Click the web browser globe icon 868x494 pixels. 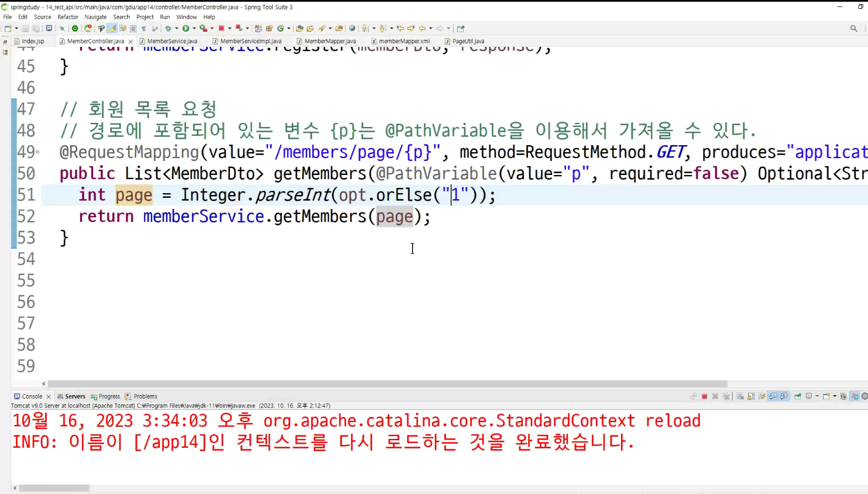pyautogui.click(x=352, y=28)
